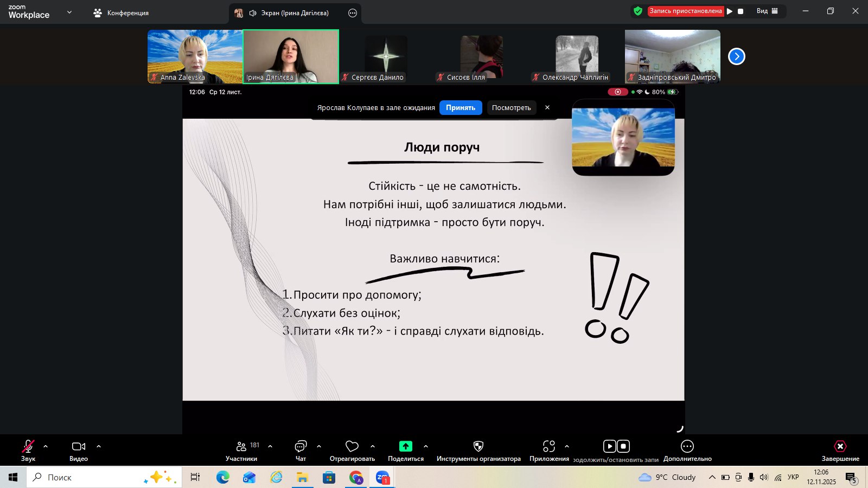Open the Конференция tab
This screenshot has height=488, width=868.
tap(122, 13)
